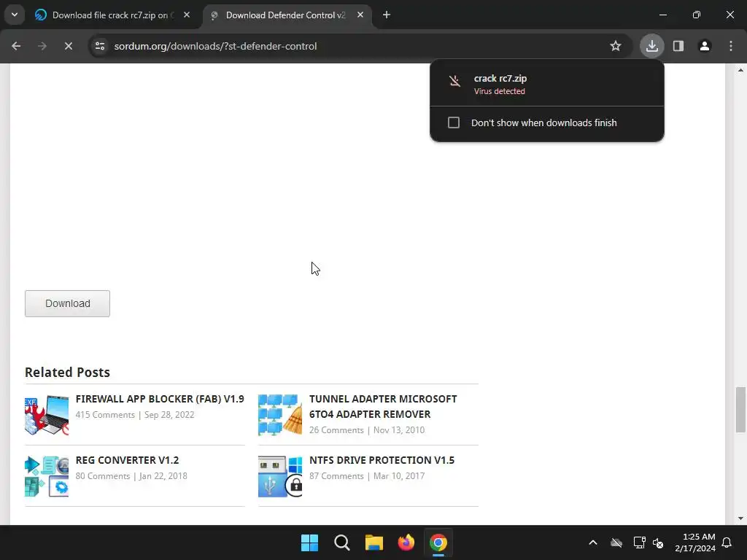The image size is (747, 560).
Task: Click the NTFS Drive Protection thumbnail
Action: [x=280, y=476]
